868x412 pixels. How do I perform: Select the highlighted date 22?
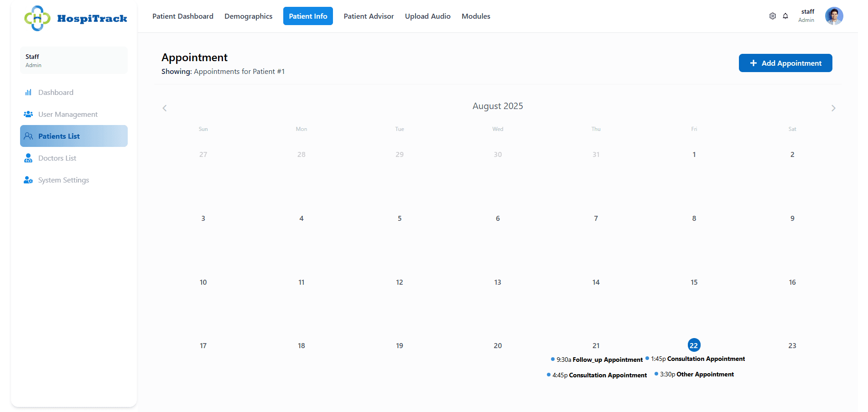click(x=694, y=345)
